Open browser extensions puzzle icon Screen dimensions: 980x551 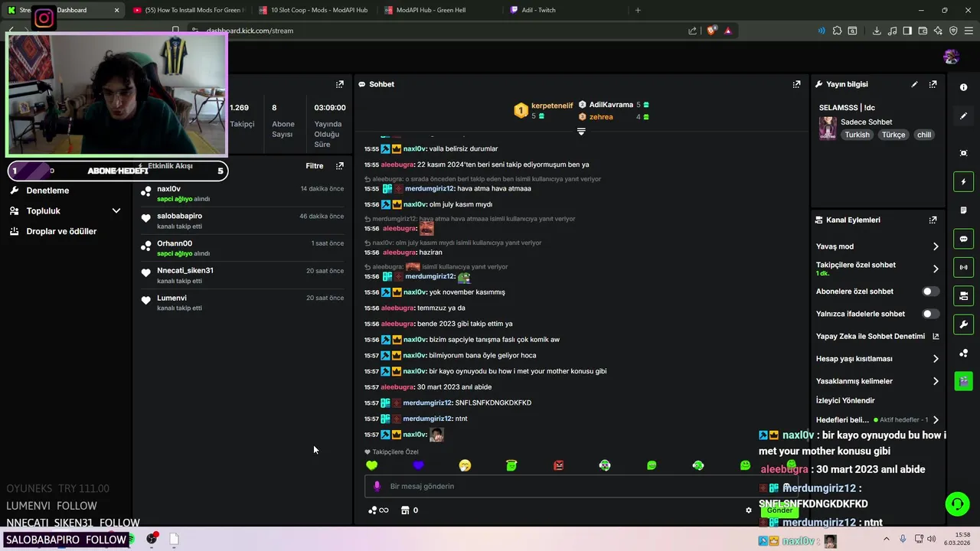(x=837, y=31)
